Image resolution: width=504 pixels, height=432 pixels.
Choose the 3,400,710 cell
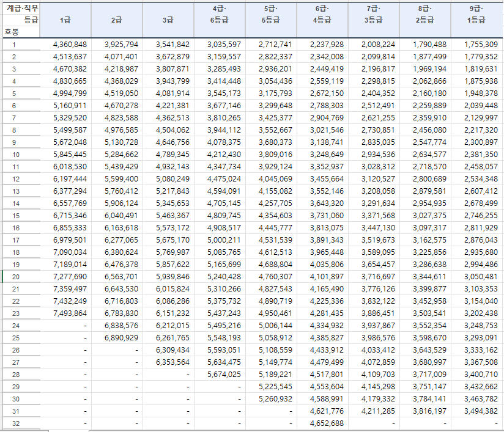click(x=477, y=374)
